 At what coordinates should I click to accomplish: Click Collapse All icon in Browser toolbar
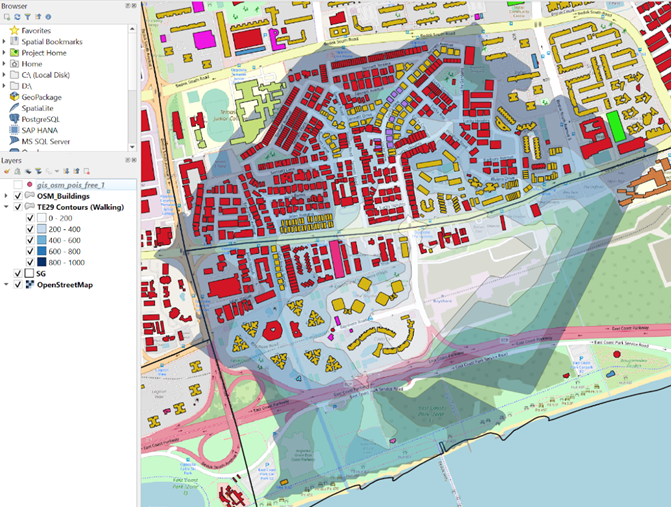tap(38, 17)
